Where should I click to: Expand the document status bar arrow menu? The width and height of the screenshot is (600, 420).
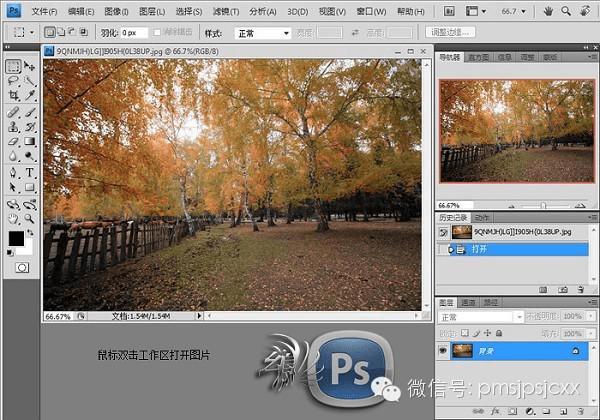point(199,316)
